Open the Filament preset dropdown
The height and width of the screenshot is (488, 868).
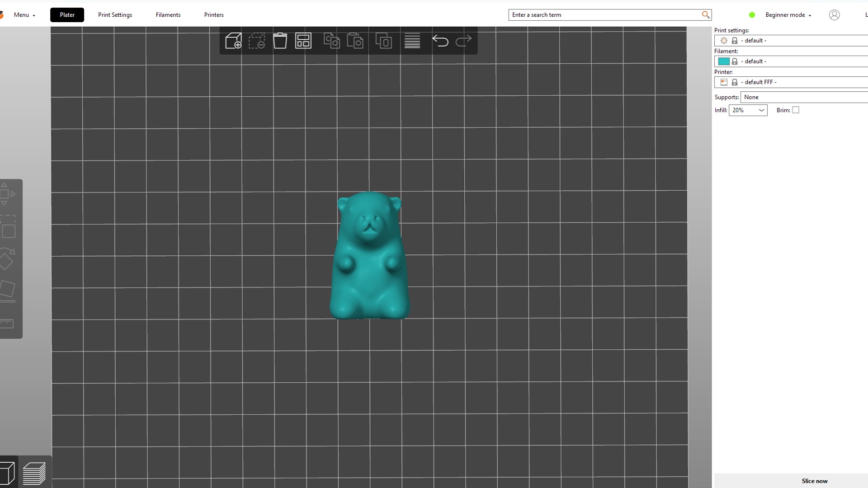point(791,61)
